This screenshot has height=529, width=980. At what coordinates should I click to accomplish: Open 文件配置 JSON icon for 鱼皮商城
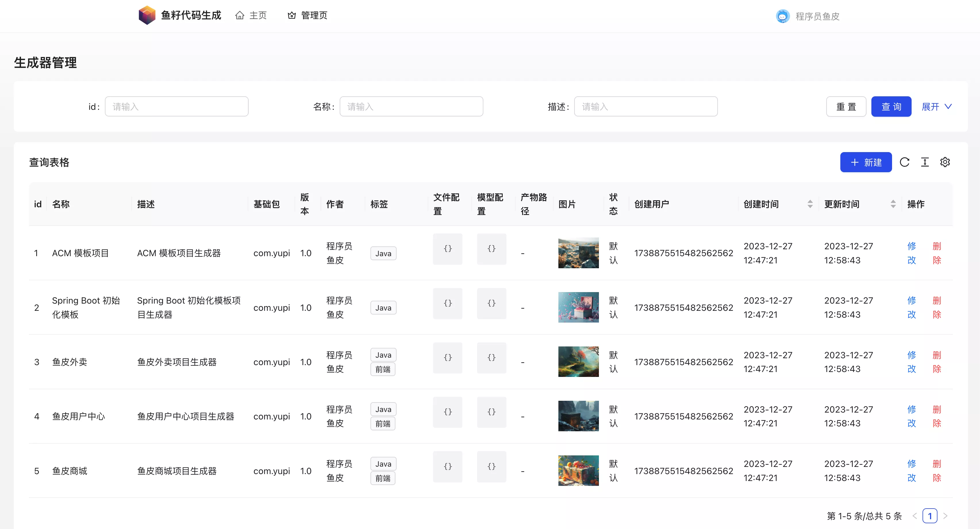point(448,467)
